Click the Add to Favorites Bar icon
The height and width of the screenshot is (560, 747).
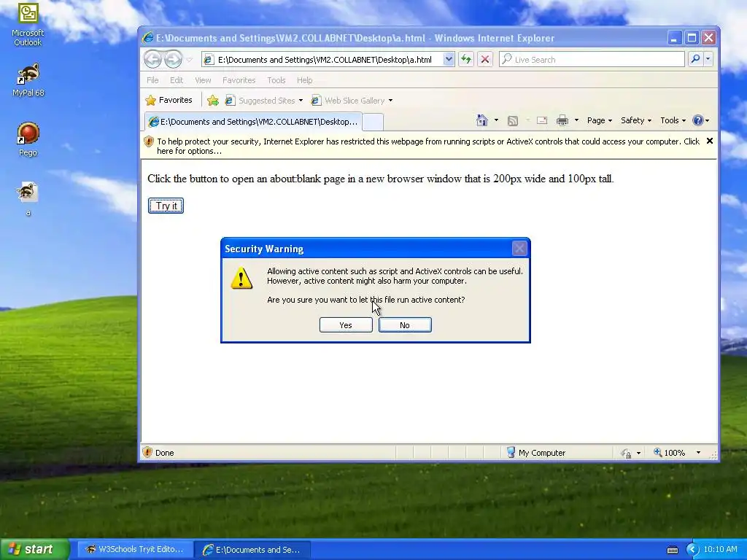point(213,101)
